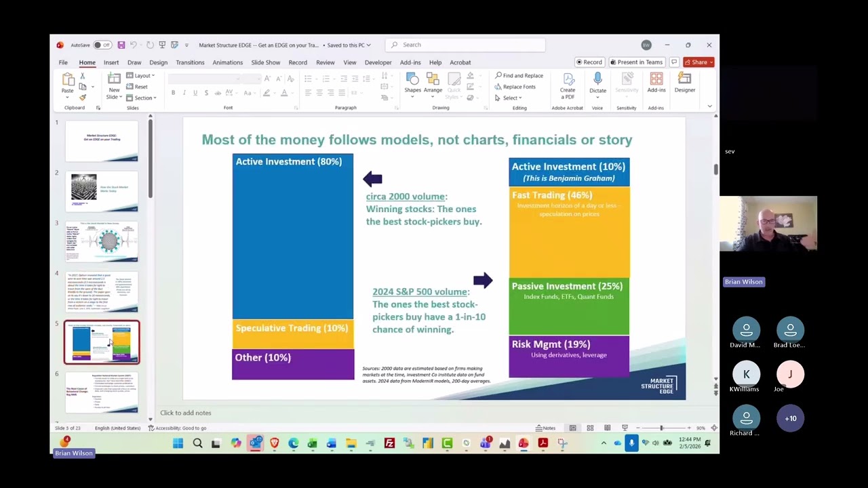868x488 pixels.
Task: Open the Section dropdown
Action: click(x=142, y=98)
